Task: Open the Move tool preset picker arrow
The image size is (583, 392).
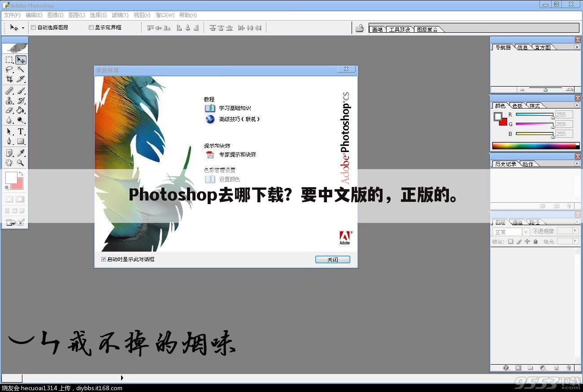Action: click(x=23, y=28)
